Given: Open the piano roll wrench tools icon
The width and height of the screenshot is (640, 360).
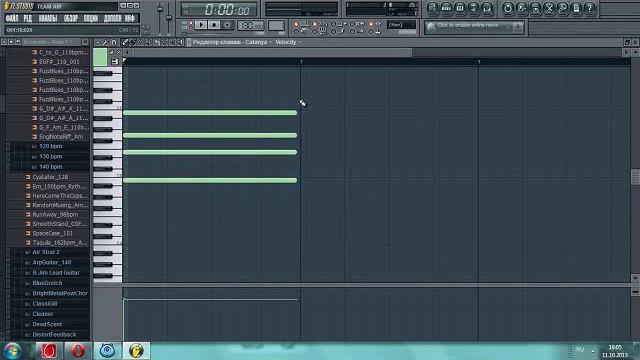Looking at the screenshot, I should [105, 42].
